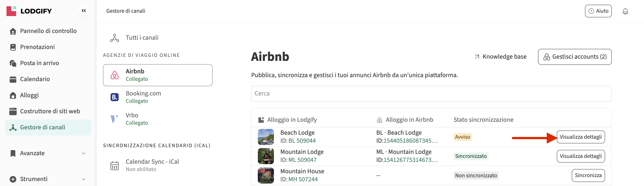Open Pannello di controllo from the sidebar
The height and width of the screenshot is (186, 644).
(x=48, y=31)
